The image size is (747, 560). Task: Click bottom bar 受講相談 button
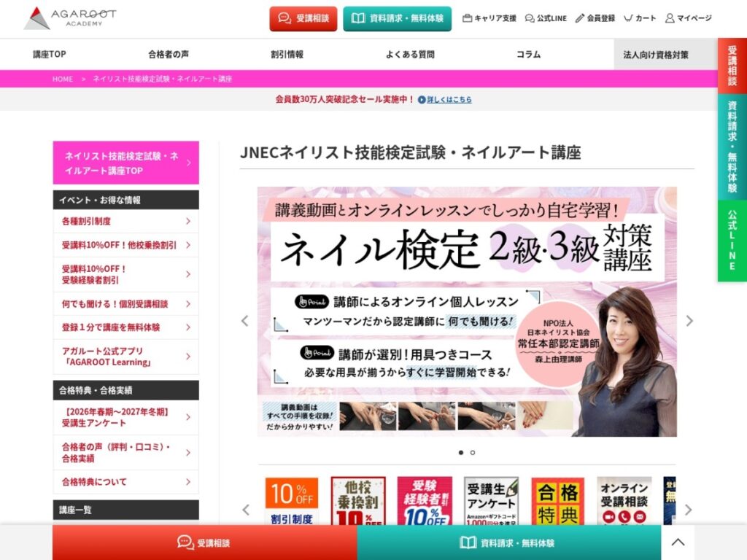point(205,542)
